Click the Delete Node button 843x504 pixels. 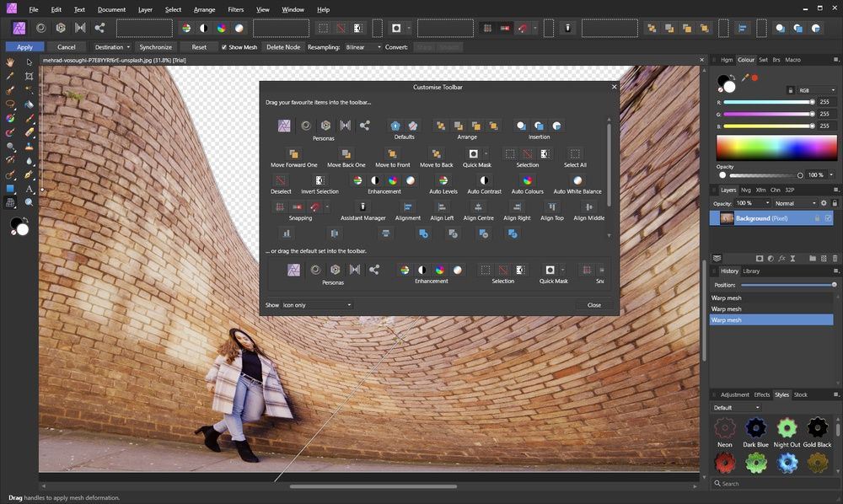pos(283,47)
